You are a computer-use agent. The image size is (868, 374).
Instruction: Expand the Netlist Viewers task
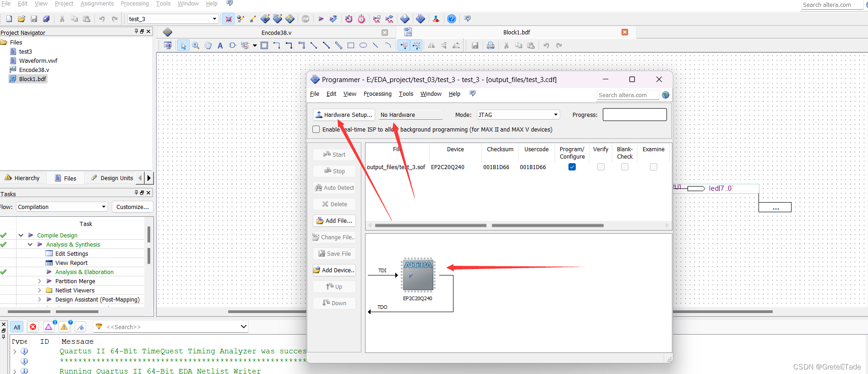(x=39, y=290)
